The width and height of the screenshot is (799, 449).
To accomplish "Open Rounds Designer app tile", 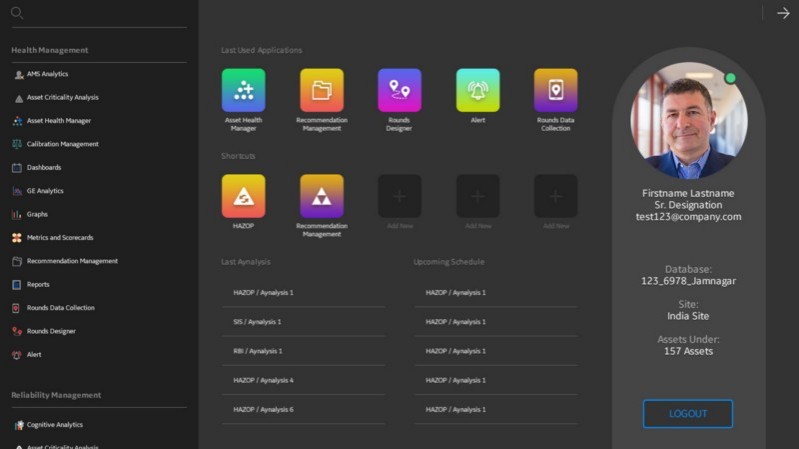I will pyautogui.click(x=400, y=90).
